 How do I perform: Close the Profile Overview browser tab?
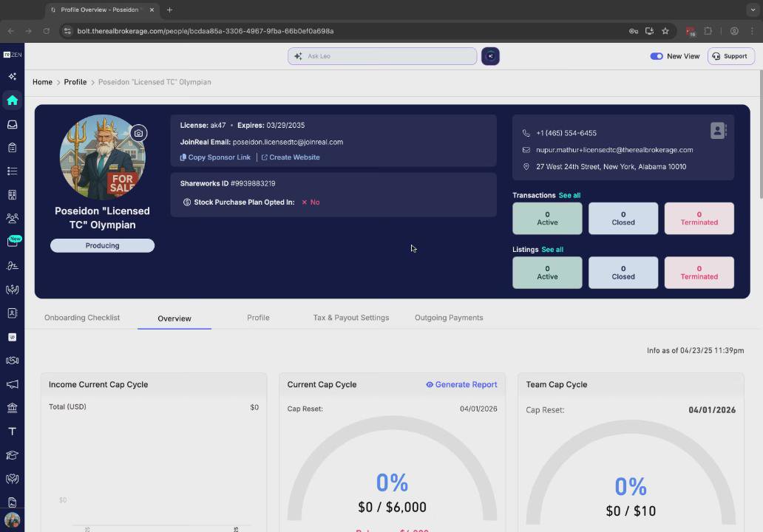coord(152,10)
